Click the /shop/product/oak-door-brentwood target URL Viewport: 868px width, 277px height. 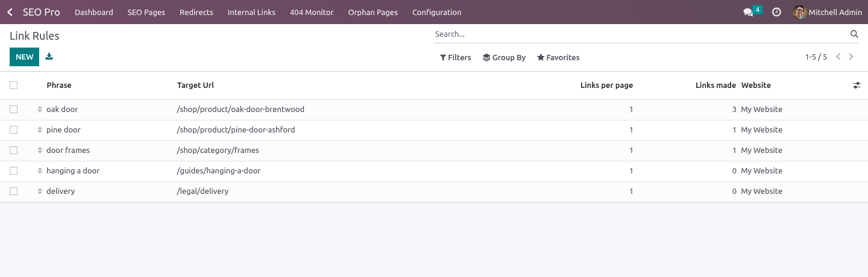[x=241, y=110]
